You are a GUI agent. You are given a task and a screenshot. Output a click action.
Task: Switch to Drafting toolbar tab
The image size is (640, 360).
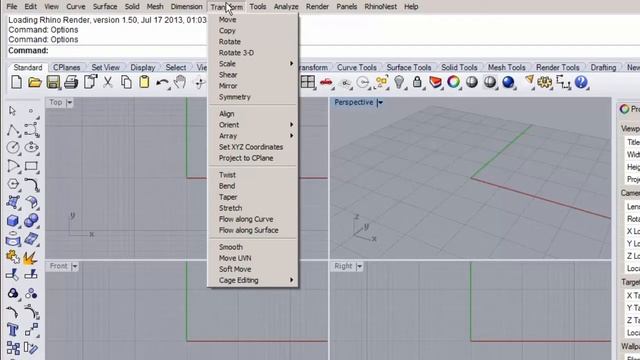coord(603,67)
